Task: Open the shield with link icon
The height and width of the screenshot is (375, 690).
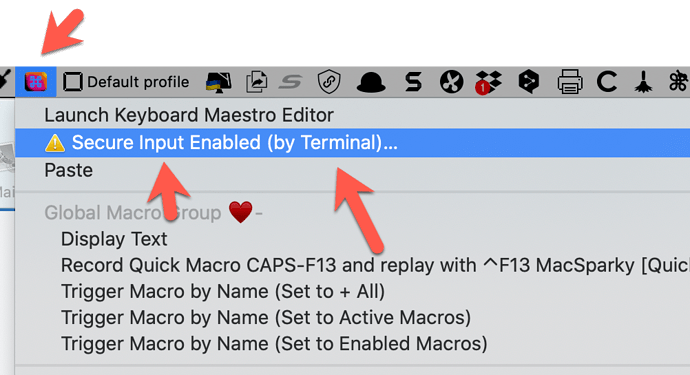Action: (329, 82)
